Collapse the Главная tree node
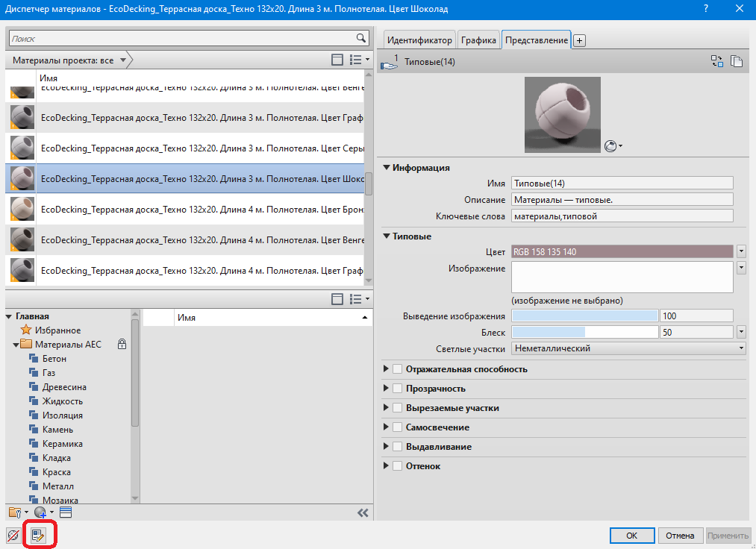This screenshot has width=756, height=549. [x=9, y=316]
